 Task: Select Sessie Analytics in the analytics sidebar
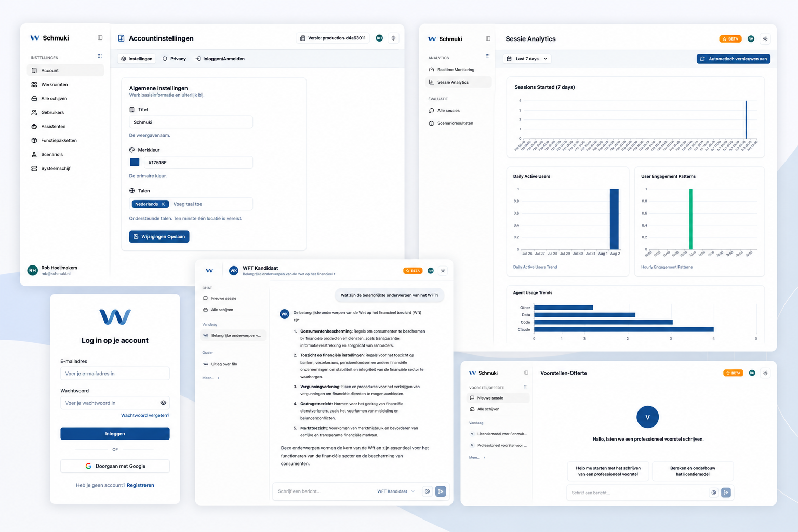pos(458,82)
